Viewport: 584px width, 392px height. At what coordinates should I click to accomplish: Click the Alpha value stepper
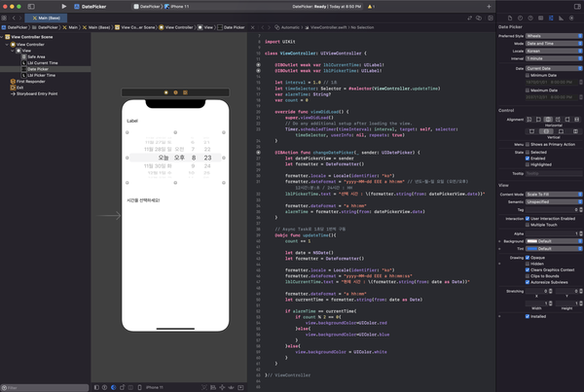point(581,233)
